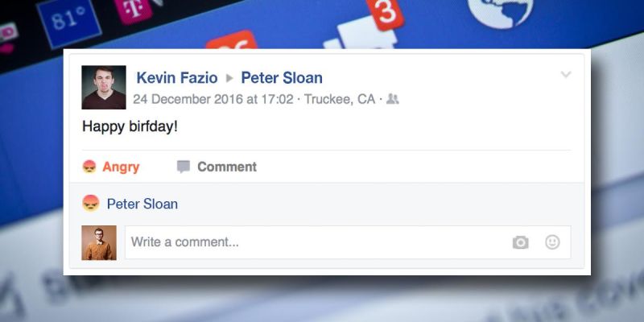Attach a photo using camera icon
Screen dimensions: 644x322
[x=520, y=242]
